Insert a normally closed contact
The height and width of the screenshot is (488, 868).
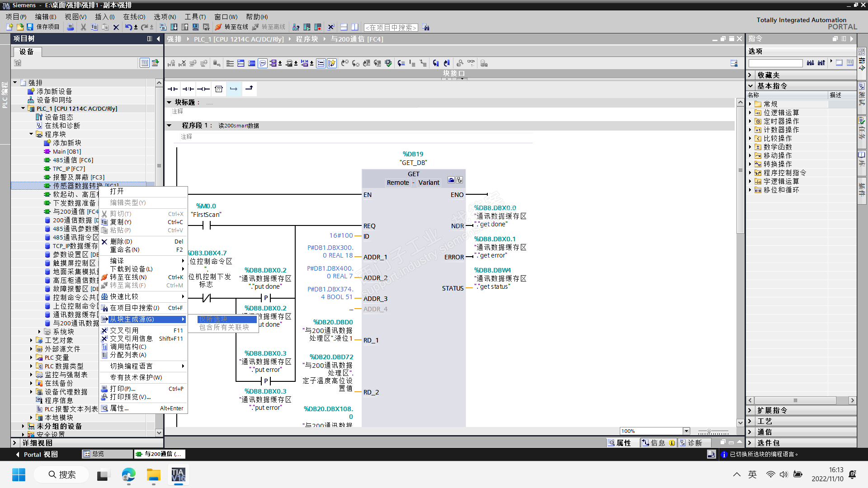click(x=188, y=89)
